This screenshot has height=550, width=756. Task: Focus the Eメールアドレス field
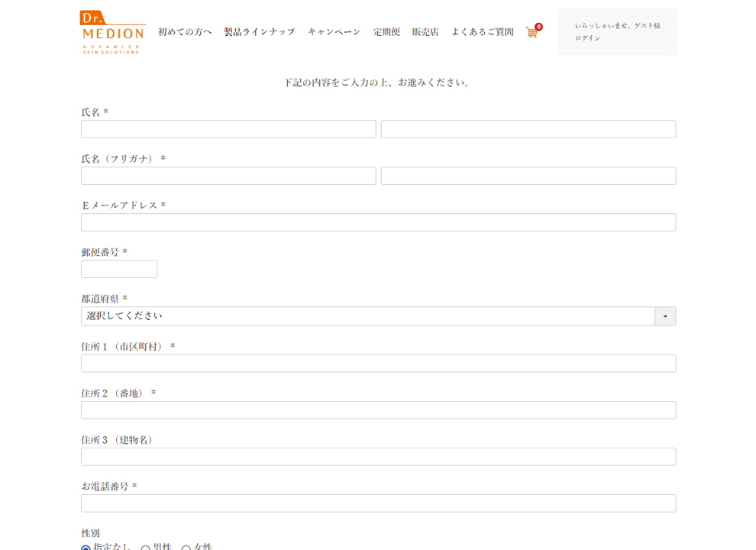pos(378,222)
